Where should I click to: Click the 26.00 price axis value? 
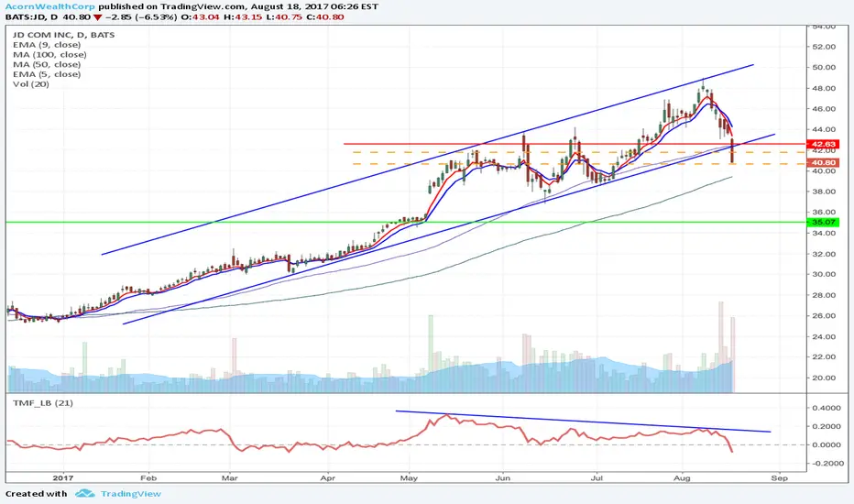(x=824, y=316)
